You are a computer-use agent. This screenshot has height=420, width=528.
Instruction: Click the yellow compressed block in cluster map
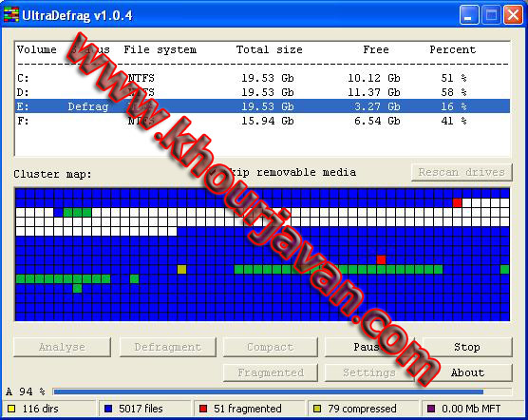[x=181, y=269]
